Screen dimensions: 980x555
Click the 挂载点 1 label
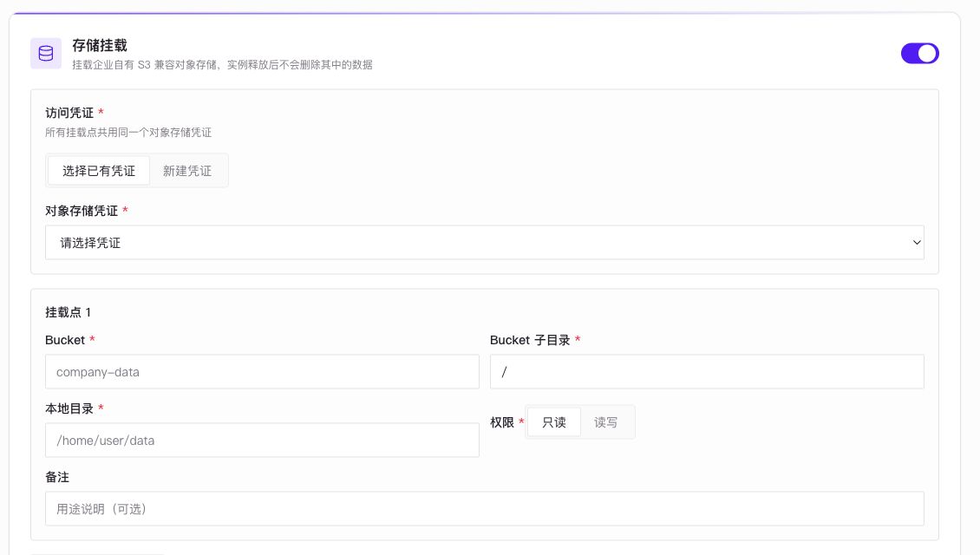point(69,312)
